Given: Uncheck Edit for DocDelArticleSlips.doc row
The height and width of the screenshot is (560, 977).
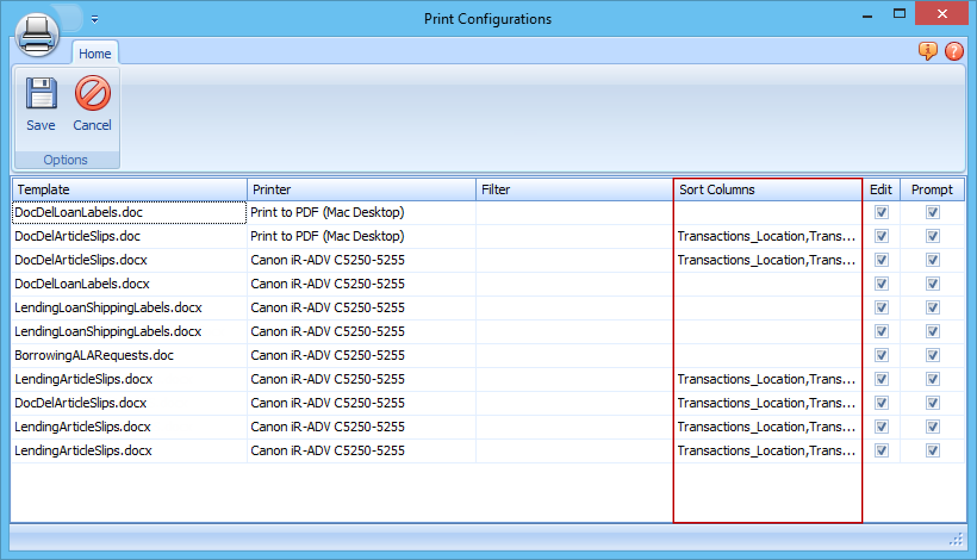Looking at the screenshot, I should 881,237.
